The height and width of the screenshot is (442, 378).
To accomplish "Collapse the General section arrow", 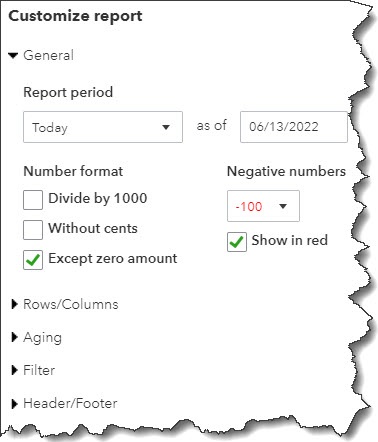I will coord(13,55).
